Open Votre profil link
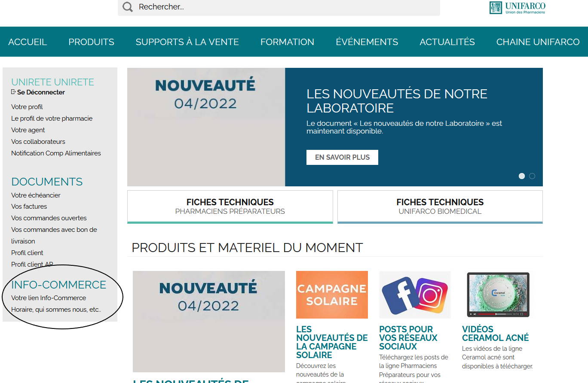The width and height of the screenshot is (588, 383). 27,107
